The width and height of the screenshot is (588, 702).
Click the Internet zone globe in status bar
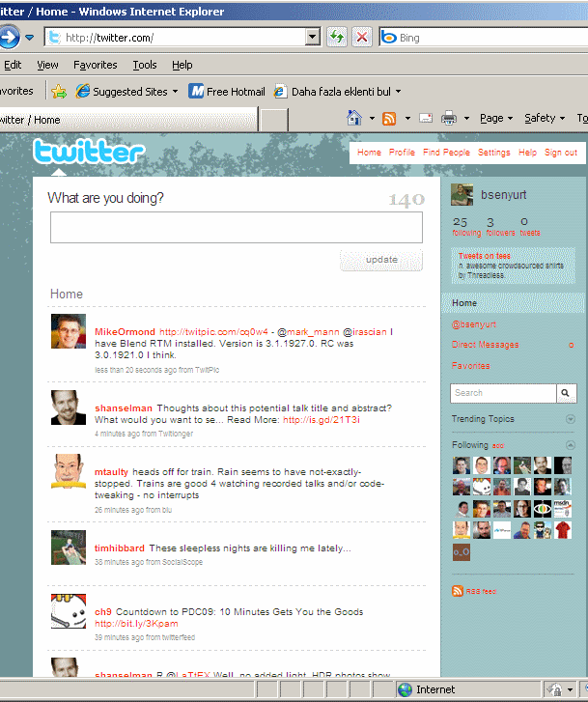[x=405, y=689]
